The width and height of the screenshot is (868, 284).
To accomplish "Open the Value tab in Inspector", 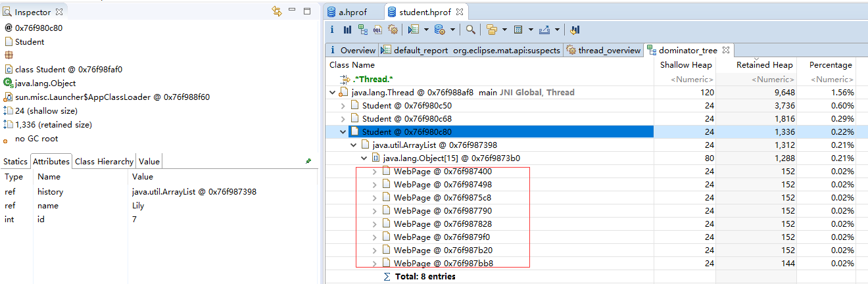I will click(149, 161).
